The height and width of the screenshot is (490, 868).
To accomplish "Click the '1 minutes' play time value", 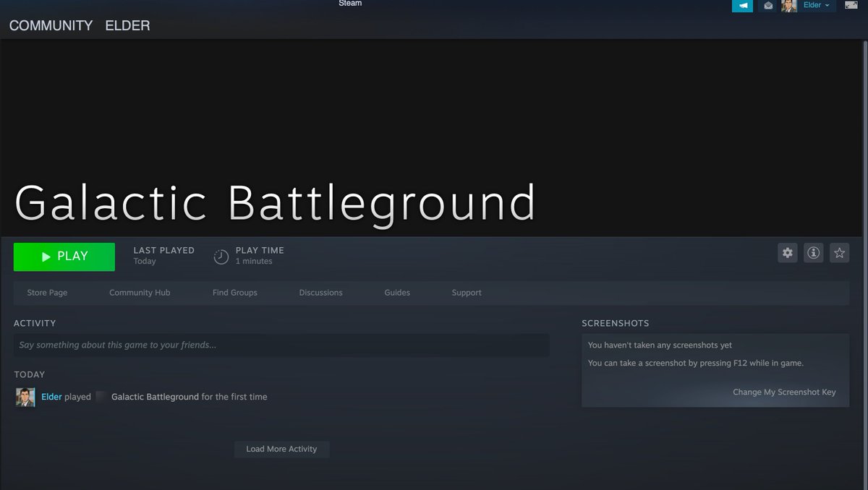I will click(254, 262).
